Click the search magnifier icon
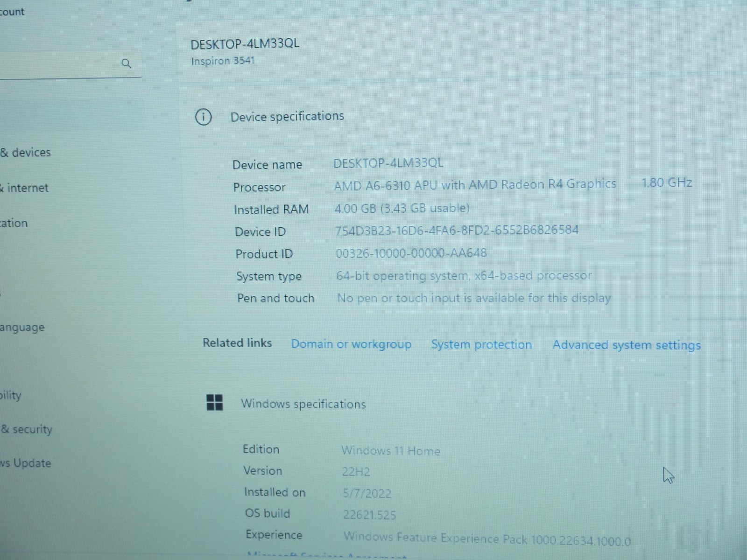 coord(126,63)
